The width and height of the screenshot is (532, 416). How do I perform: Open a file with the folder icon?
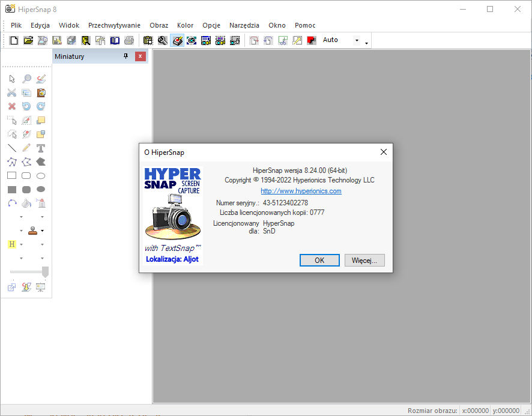[28, 40]
